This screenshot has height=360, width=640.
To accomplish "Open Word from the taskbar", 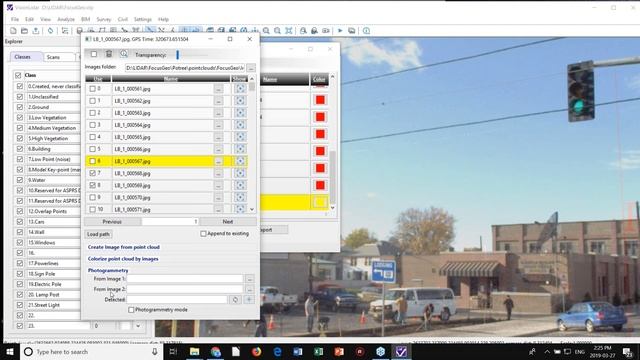I will [298, 351].
